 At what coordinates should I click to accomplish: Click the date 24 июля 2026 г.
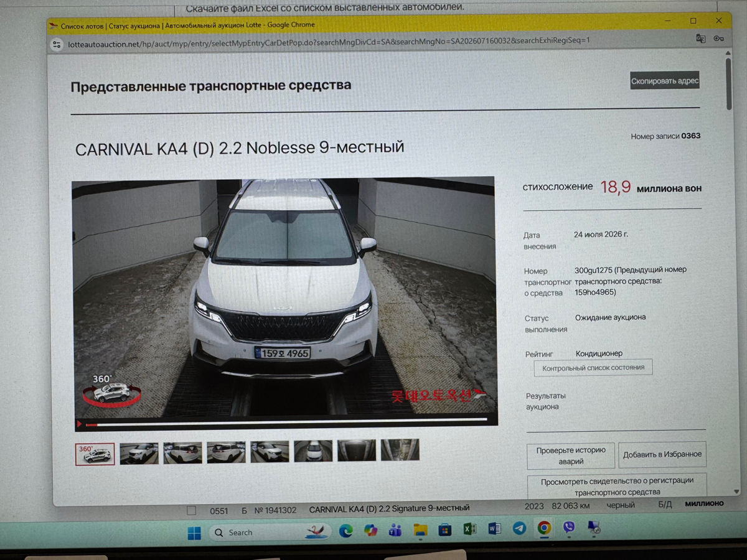tap(601, 235)
